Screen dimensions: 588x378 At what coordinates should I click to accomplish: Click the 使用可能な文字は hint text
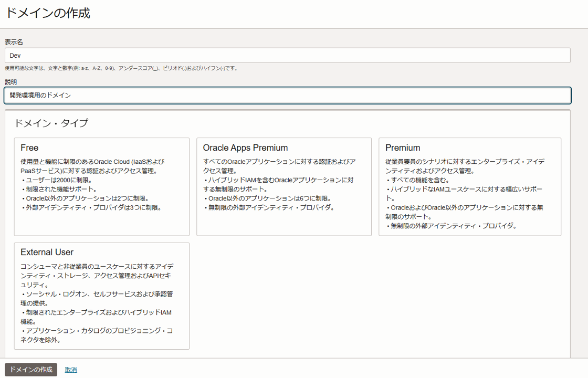tap(121, 68)
